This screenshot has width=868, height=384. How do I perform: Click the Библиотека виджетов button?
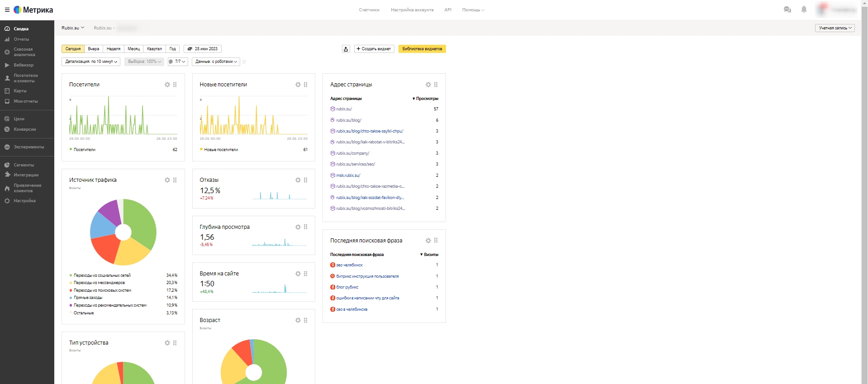422,49
